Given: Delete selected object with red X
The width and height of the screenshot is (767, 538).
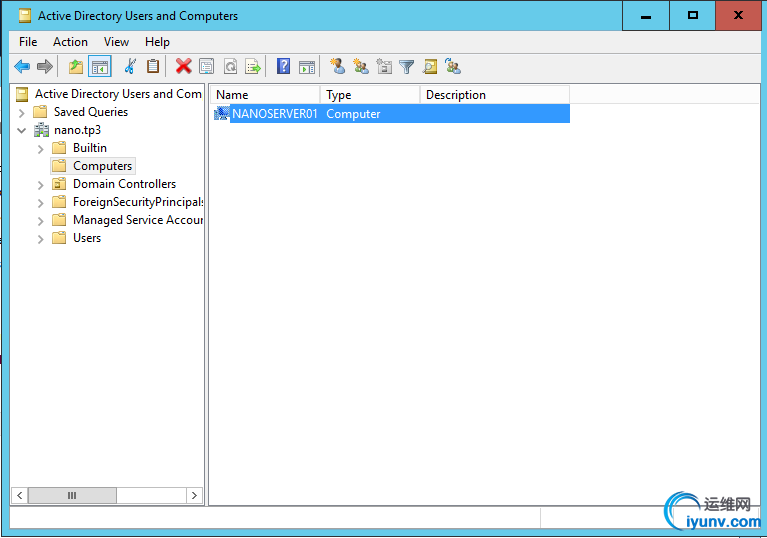Looking at the screenshot, I should coord(183,66).
